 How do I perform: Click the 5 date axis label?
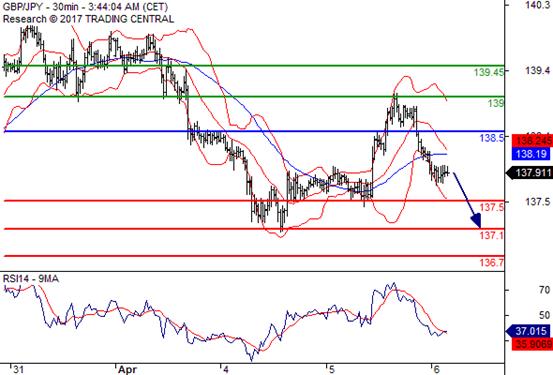[x=332, y=370]
